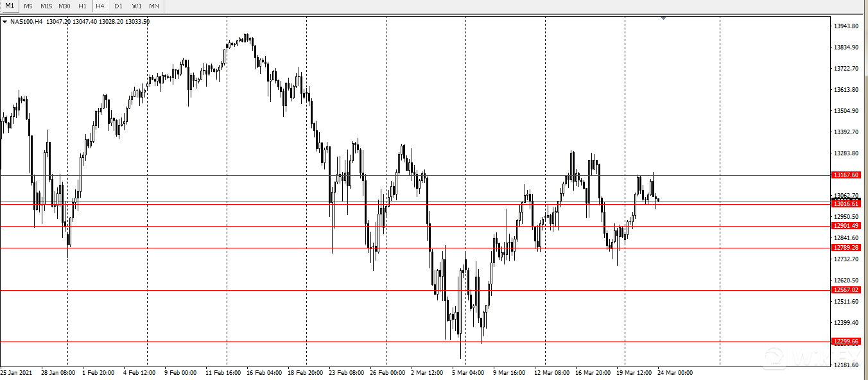Click the H4 timeframe button
This screenshot has height=380, width=868.
pos(100,6)
